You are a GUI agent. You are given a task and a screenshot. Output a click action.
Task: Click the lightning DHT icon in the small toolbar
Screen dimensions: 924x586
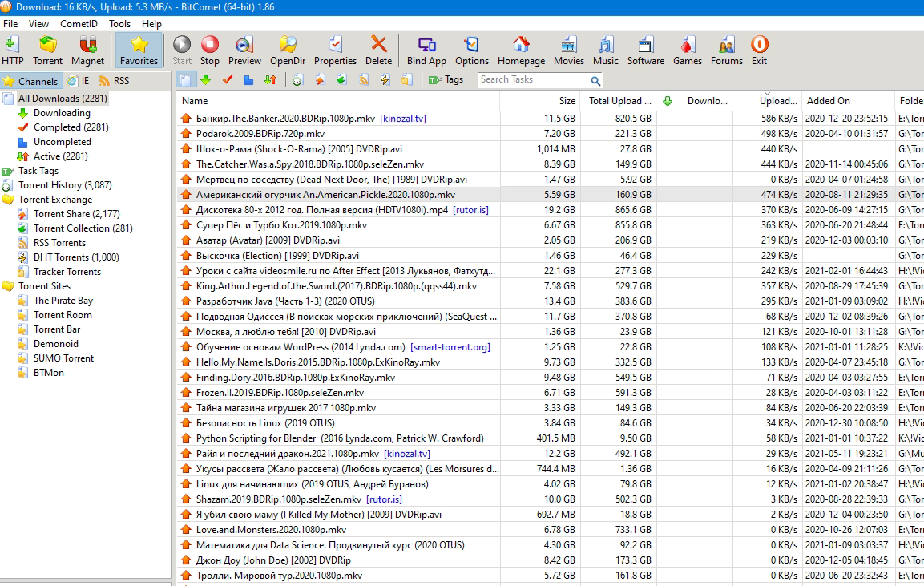tap(385, 80)
